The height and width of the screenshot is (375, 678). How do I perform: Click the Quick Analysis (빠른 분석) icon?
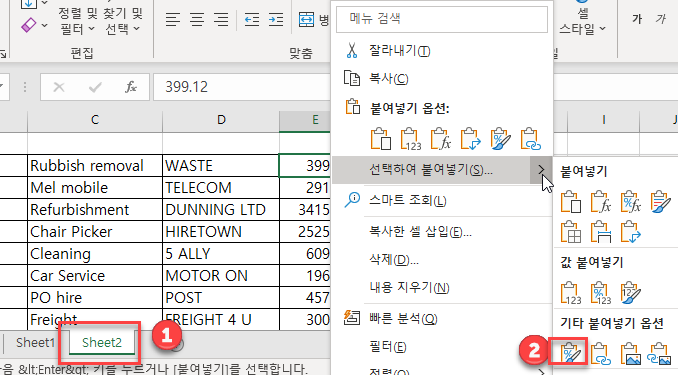pyautogui.click(x=352, y=317)
